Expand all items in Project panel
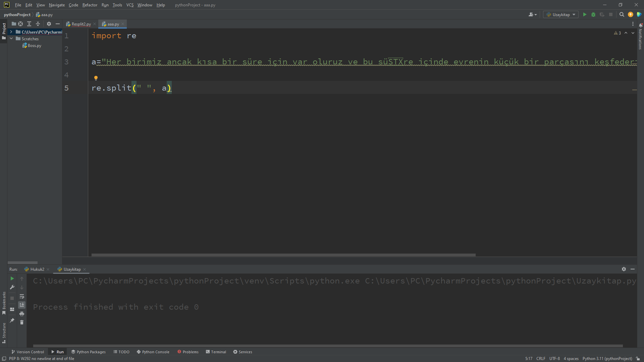Image resolution: width=644 pixels, height=362 pixels. [29, 24]
